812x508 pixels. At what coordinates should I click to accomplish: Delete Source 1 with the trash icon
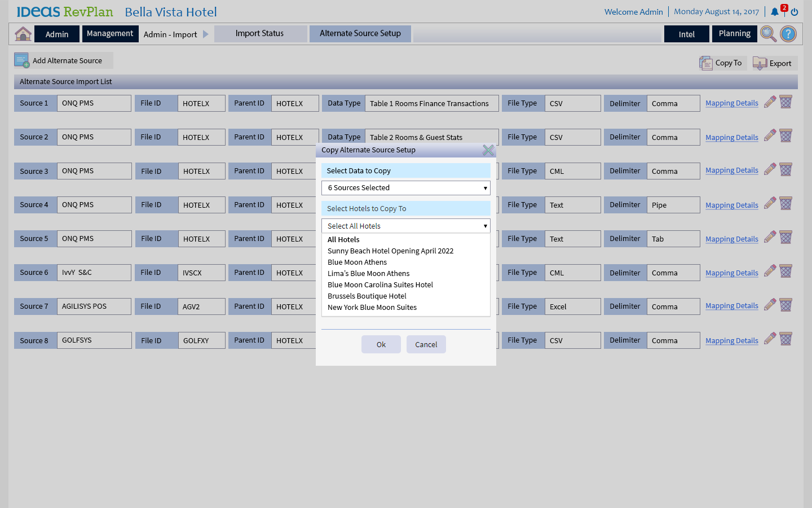pos(786,102)
